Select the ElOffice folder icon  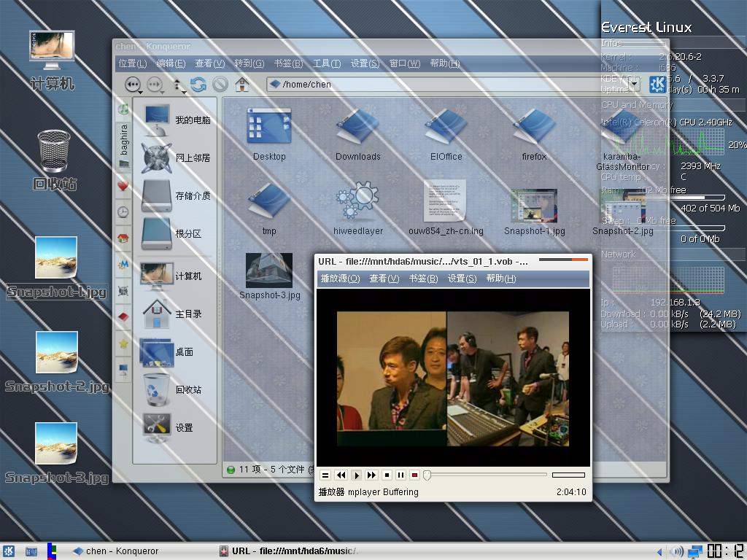pos(446,135)
